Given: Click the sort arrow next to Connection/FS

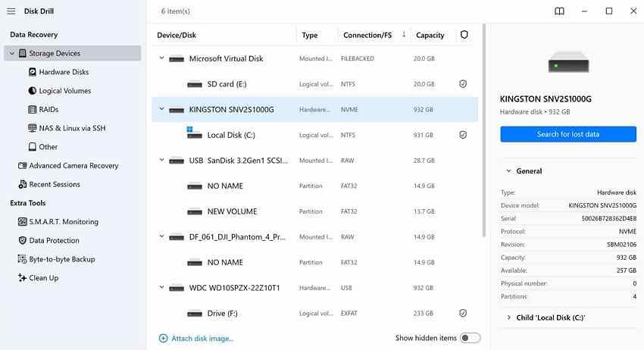Looking at the screenshot, I should 404,35.
